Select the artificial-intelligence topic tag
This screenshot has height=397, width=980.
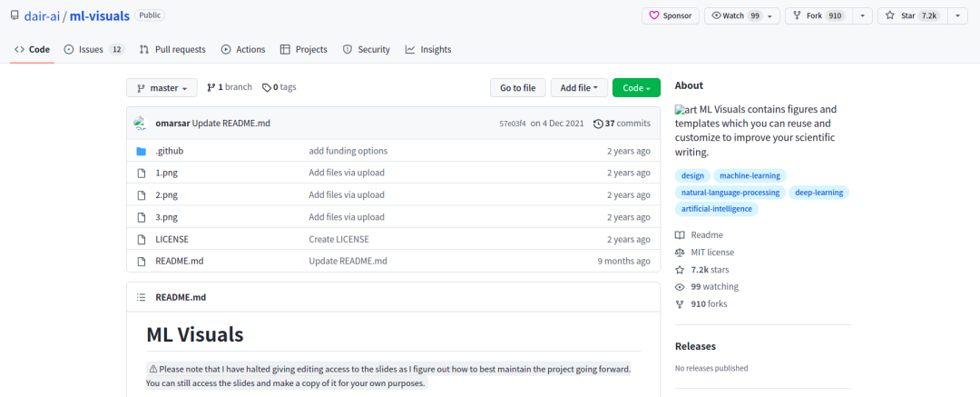pyautogui.click(x=717, y=209)
